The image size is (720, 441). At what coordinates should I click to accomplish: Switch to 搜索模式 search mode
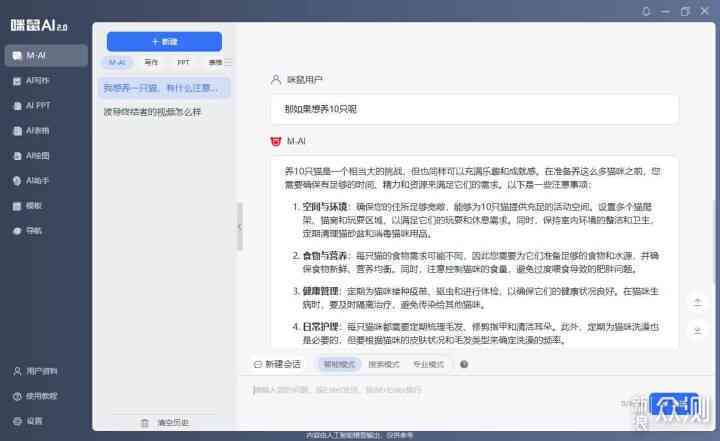tap(384, 364)
